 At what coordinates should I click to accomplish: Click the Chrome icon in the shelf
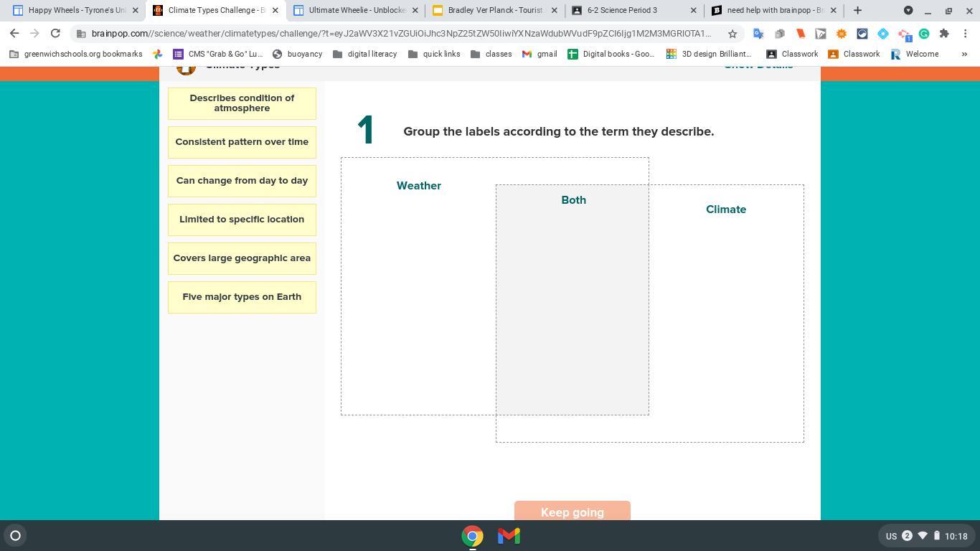click(472, 536)
